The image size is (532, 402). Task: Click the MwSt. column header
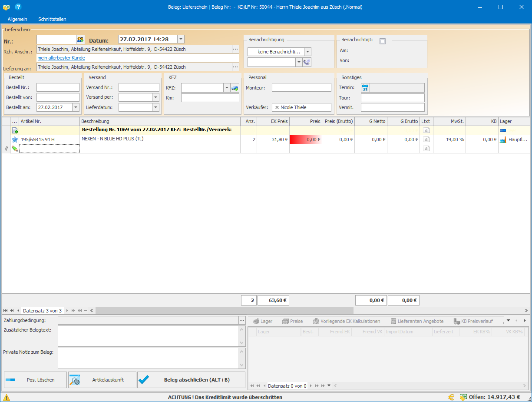pos(449,121)
